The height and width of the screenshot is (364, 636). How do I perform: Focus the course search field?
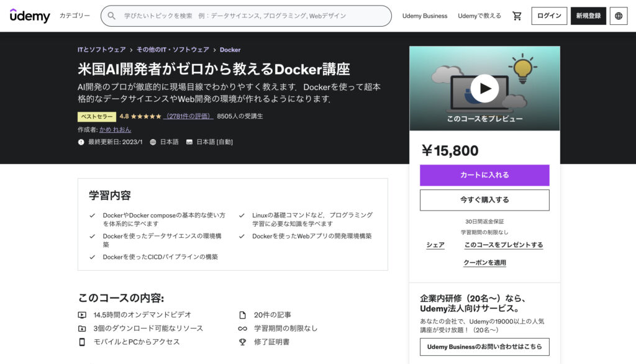click(x=246, y=16)
